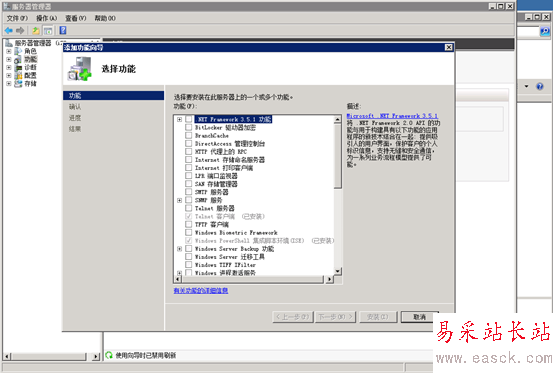The height and width of the screenshot is (373, 553).
Task: Expand the .NET Framework 3.5.1 功能 node
Action: coord(180,119)
